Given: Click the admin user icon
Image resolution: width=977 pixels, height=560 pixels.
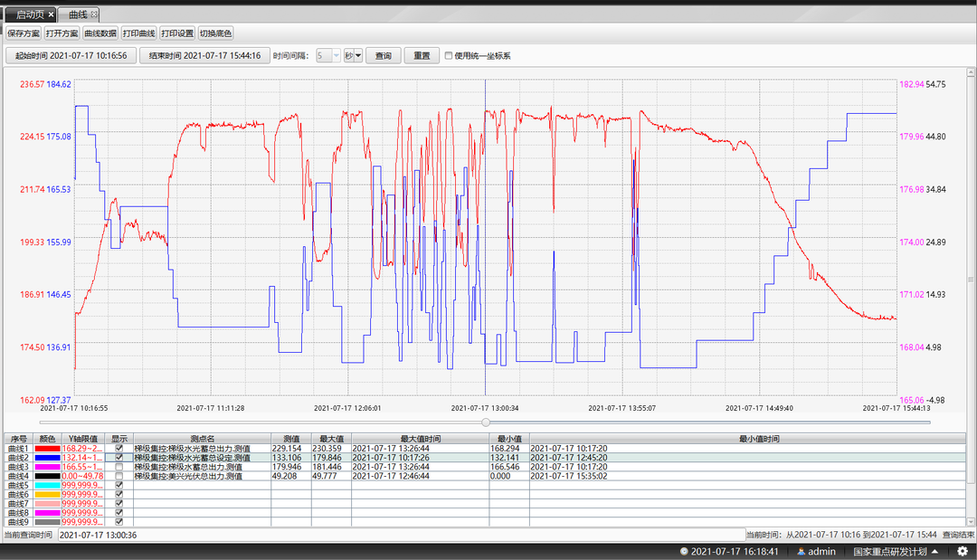Looking at the screenshot, I should coord(801,551).
